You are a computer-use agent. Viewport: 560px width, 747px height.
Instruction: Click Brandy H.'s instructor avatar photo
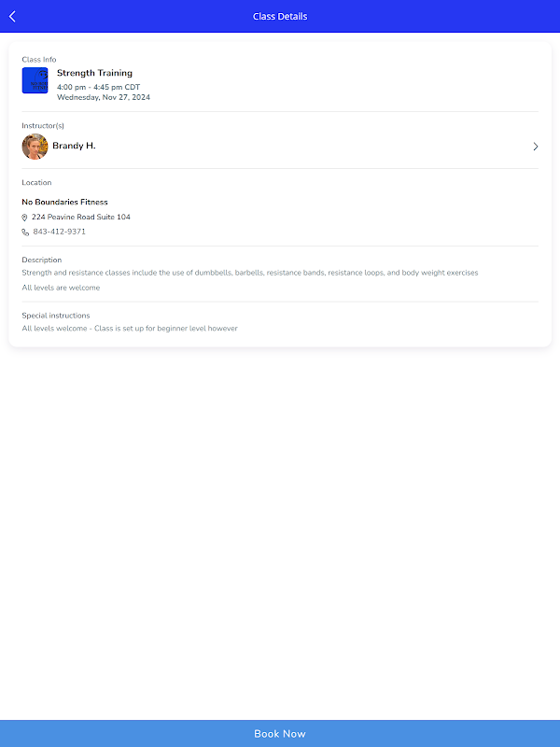point(35,147)
